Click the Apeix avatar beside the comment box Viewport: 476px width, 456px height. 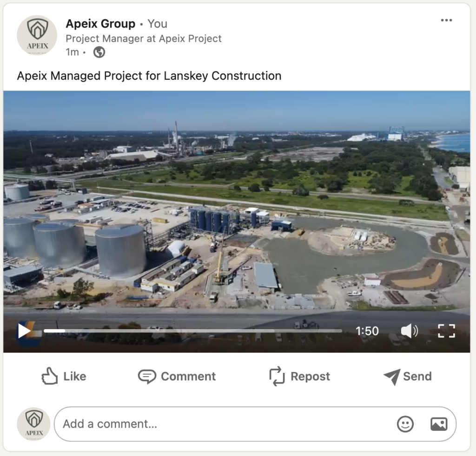(x=33, y=424)
